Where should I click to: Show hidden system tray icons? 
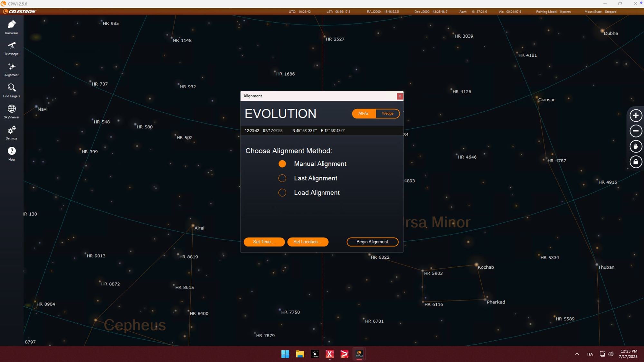[577, 354]
